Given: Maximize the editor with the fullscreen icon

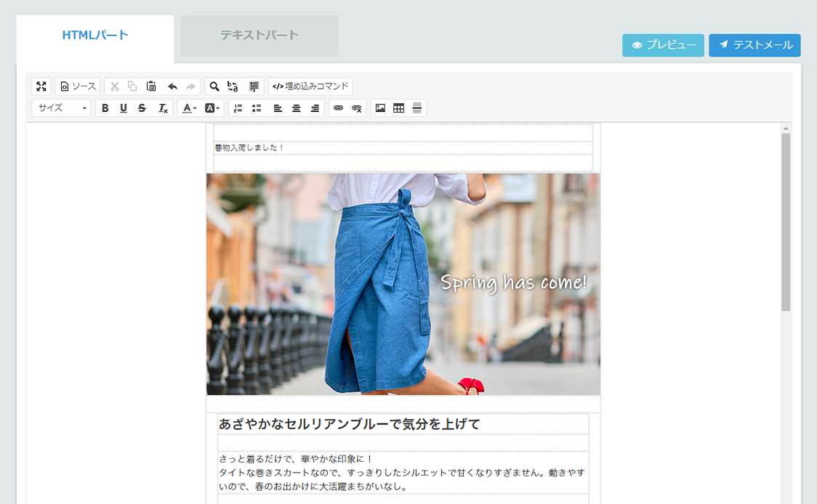Looking at the screenshot, I should (41, 86).
